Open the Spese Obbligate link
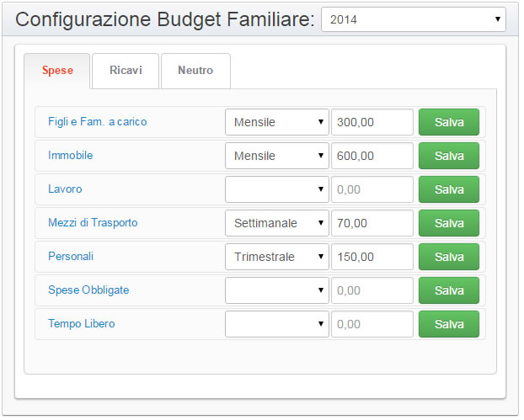The width and height of the screenshot is (524, 420). pos(88,290)
